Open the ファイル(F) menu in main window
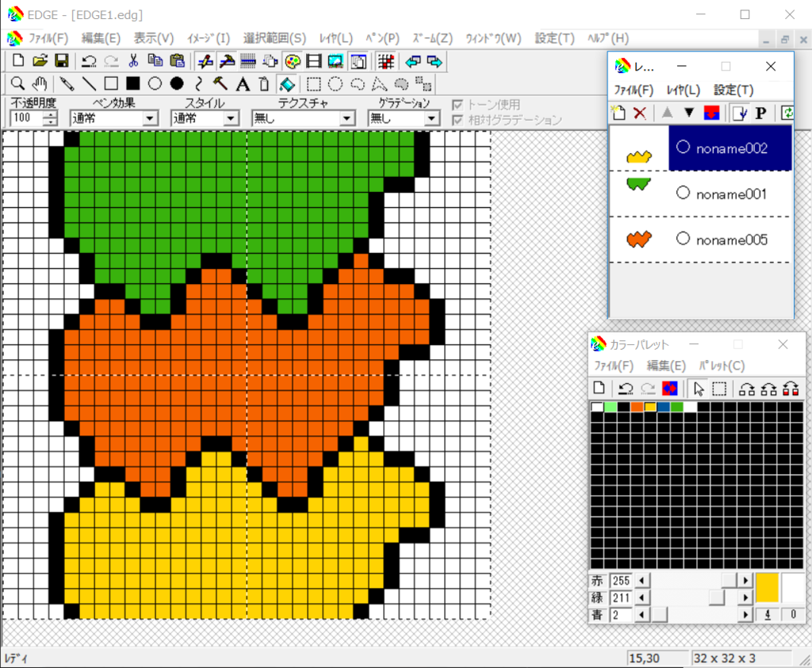Viewport: 812px width, 668px height. [x=48, y=38]
